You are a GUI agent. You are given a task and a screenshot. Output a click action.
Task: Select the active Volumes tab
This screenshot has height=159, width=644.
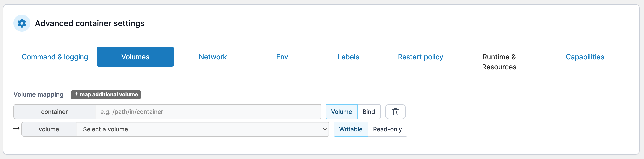(135, 57)
